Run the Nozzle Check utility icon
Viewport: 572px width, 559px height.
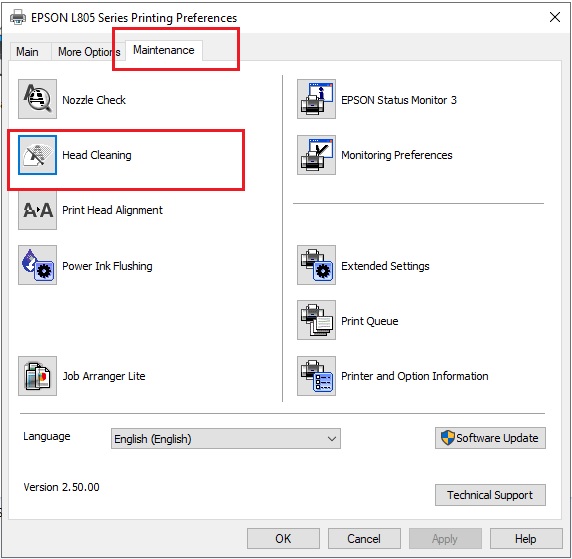[x=38, y=99]
